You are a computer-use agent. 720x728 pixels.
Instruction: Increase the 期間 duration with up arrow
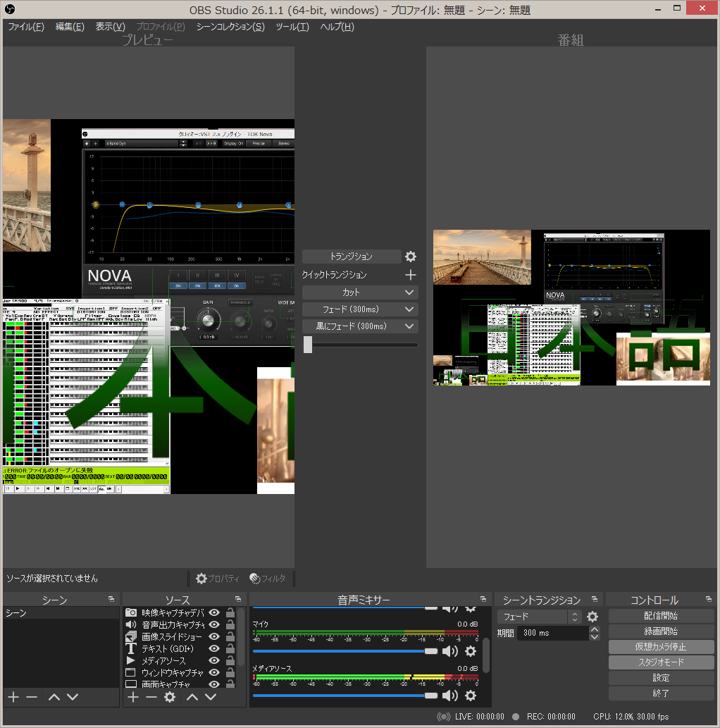pyautogui.click(x=594, y=629)
